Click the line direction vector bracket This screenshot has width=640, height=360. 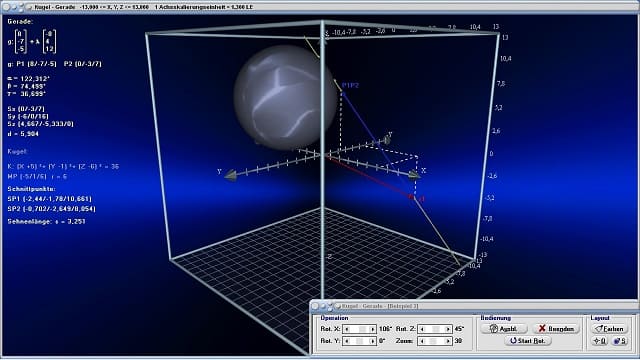point(49,42)
